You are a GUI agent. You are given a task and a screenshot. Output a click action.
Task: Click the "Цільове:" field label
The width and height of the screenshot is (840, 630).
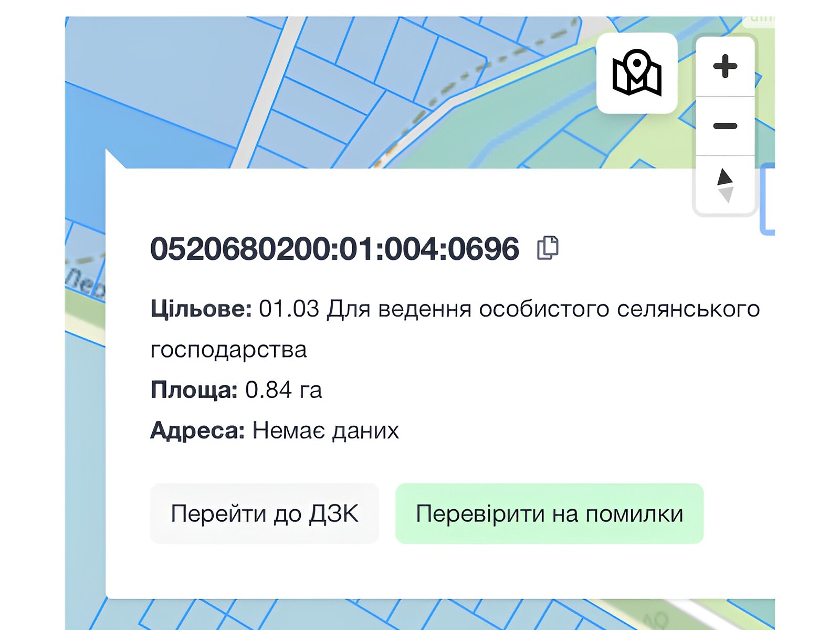201,309
